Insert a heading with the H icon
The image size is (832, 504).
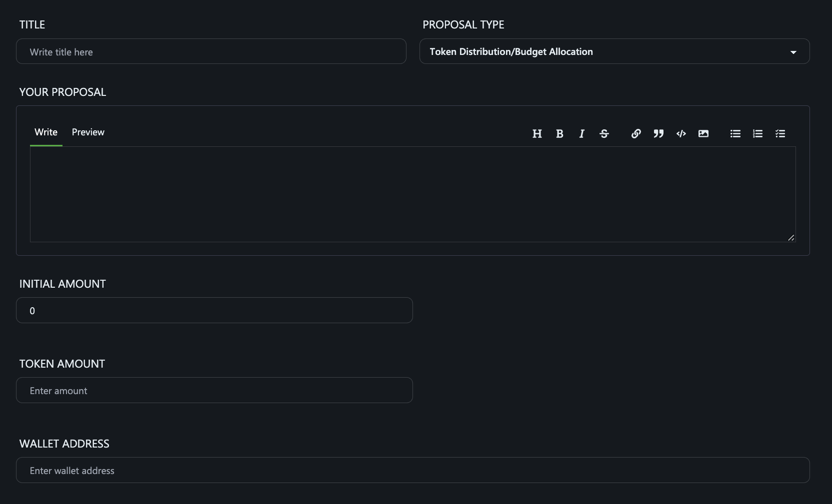pyautogui.click(x=537, y=133)
